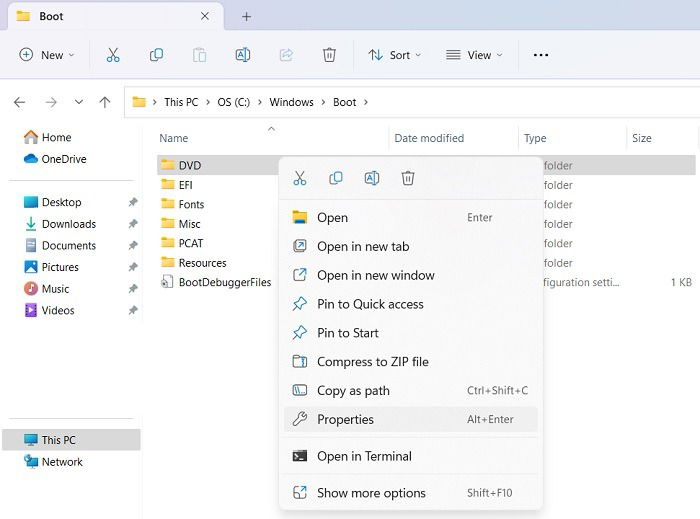Sort by the Date modified column header
The height and width of the screenshot is (519, 700).
click(429, 138)
